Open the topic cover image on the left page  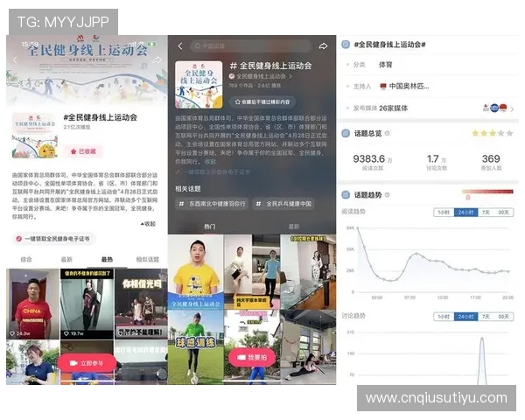(34, 136)
